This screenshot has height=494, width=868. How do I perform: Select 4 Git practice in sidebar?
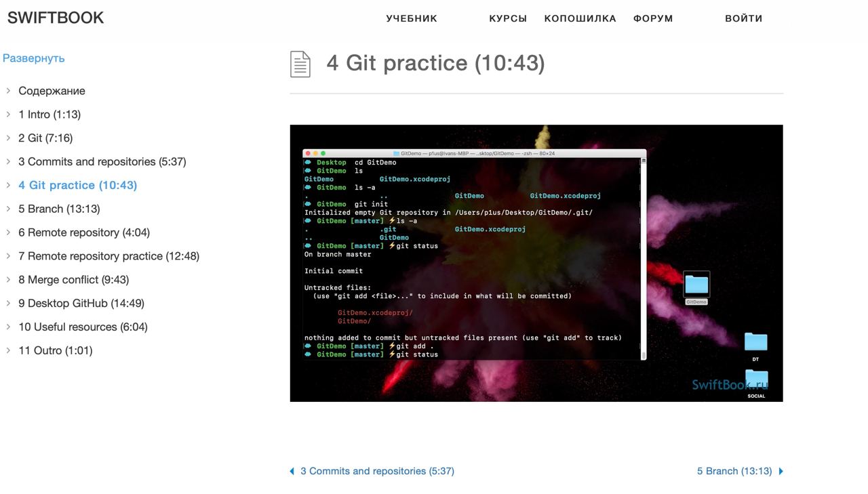[78, 185]
